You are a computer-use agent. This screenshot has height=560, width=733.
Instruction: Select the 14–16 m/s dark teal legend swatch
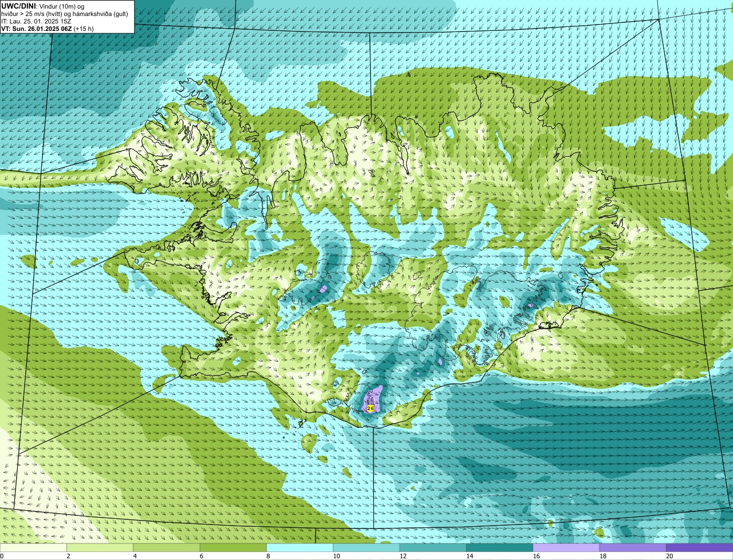(499, 547)
